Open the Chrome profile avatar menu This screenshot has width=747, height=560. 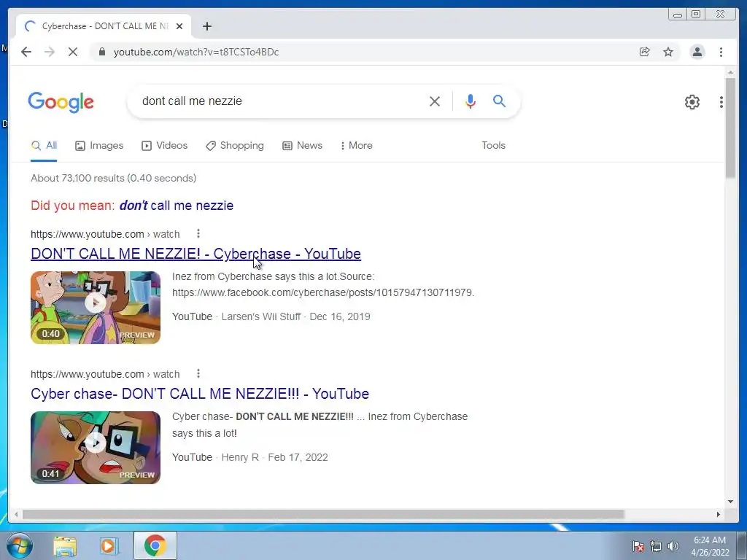(x=697, y=52)
